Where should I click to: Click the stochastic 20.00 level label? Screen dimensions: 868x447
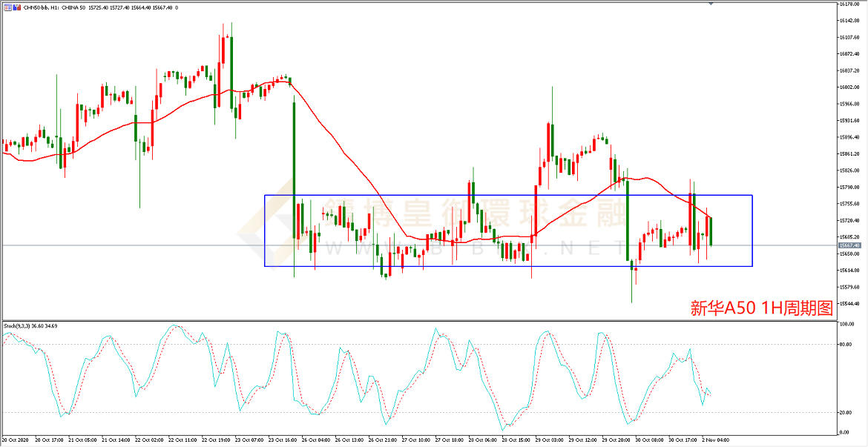pos(846,413)
